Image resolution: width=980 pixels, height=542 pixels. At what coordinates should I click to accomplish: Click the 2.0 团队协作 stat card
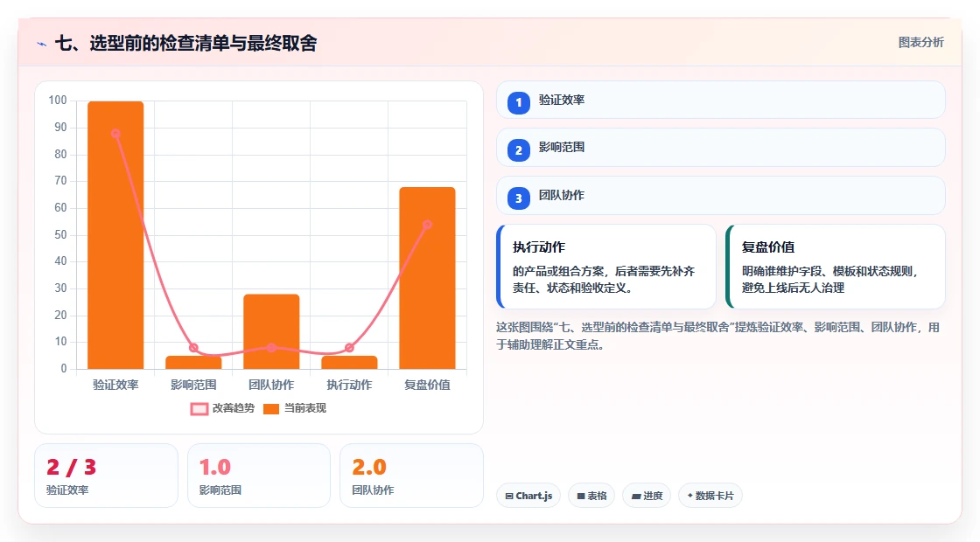pyautogui.click(x=412, y=476)
